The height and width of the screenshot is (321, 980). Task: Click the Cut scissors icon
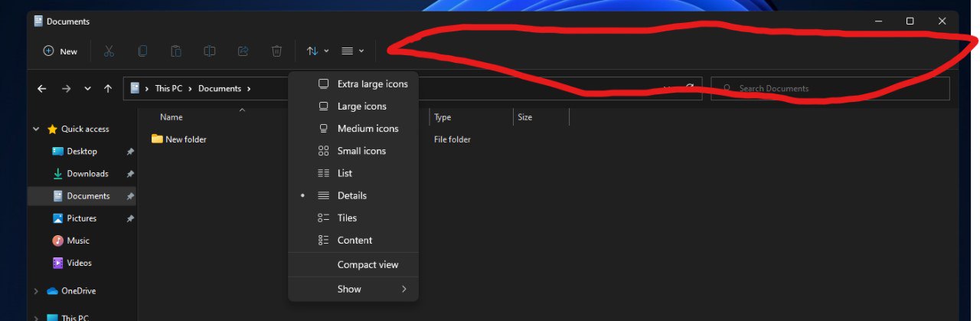109,51
